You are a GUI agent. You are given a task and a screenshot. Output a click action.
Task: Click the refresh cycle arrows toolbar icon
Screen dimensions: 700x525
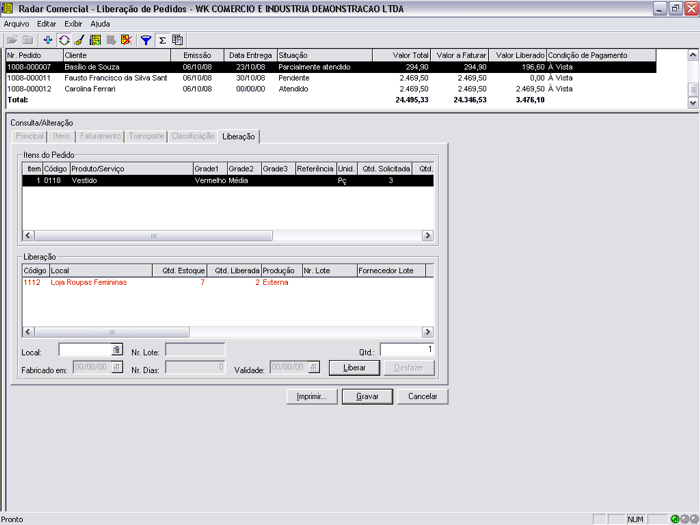[63, 40]
